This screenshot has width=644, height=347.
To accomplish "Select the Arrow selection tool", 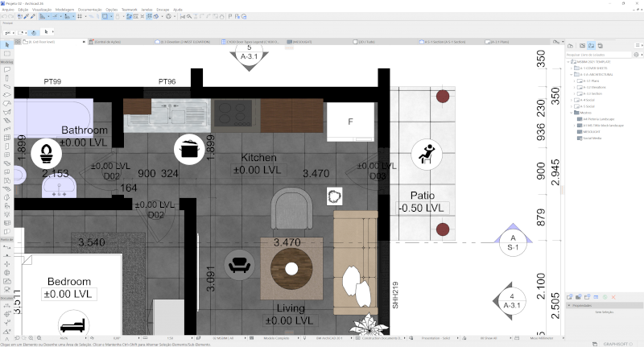I will [6, 43].
